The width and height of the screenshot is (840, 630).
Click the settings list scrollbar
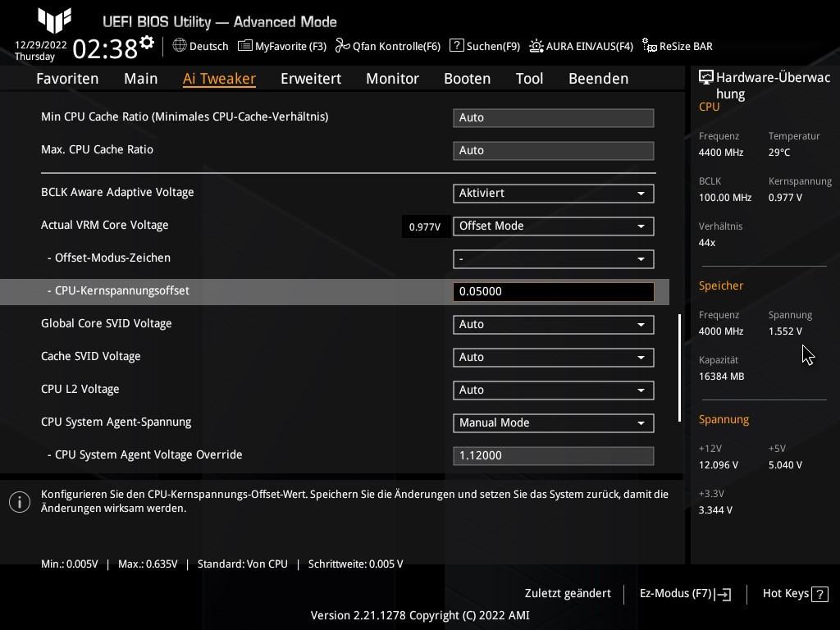point(679,367)
